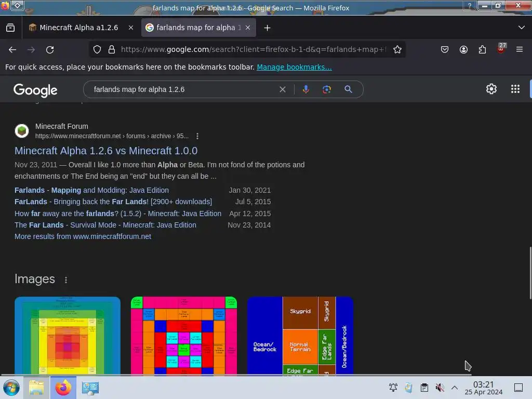Open More results from www.minecraftforum.net
This screenshot has width=532, height=399.
click(83, 236)
